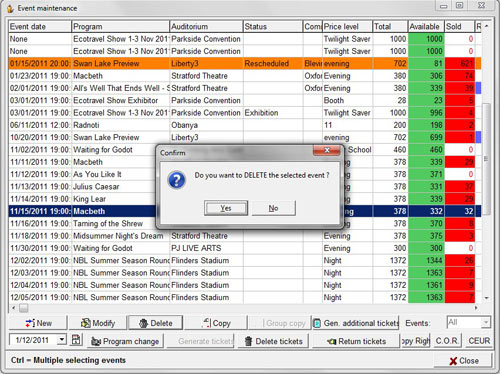Click green Available cell showing 996
The height and width of the screenshot is (374, 500).
click(426, 113)
